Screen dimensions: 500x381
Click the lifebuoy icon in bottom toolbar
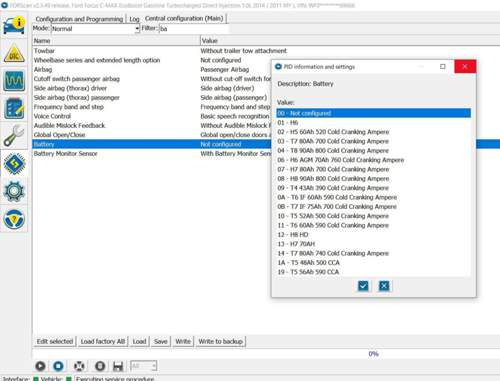point(79,366)
